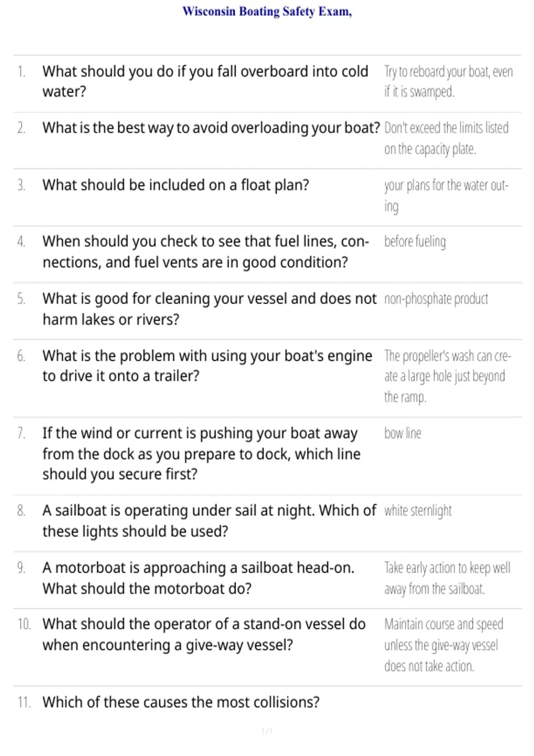This screenshot has width=534, height=756.
Task: Select question 2 about overloading your boat
Action: [x=211, y=128]
